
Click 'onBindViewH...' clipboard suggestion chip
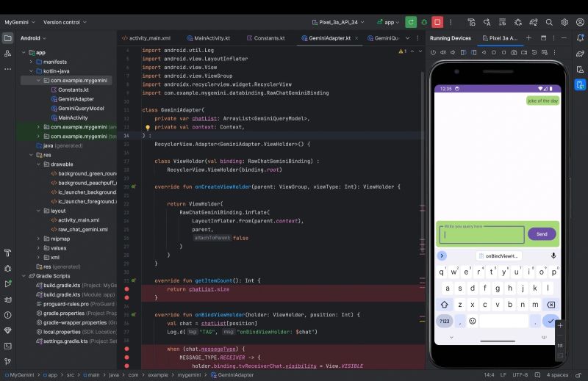pos(499,256)
